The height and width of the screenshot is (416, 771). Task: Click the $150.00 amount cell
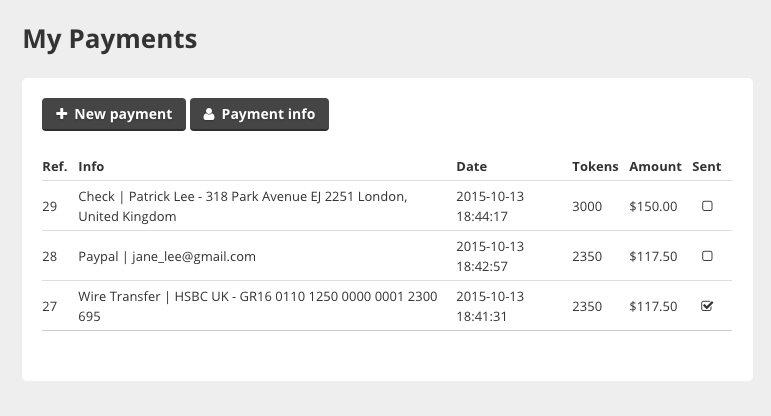[x=653, y=207]
